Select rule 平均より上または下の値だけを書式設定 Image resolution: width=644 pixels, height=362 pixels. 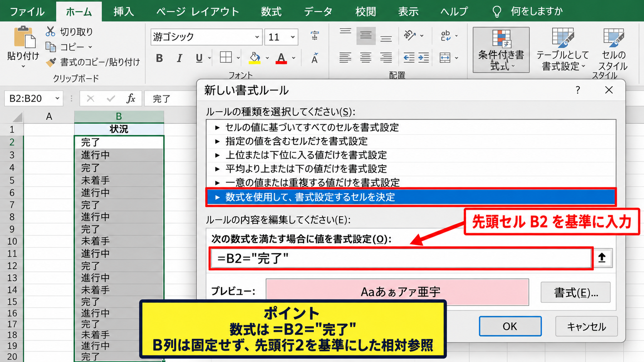411,169
